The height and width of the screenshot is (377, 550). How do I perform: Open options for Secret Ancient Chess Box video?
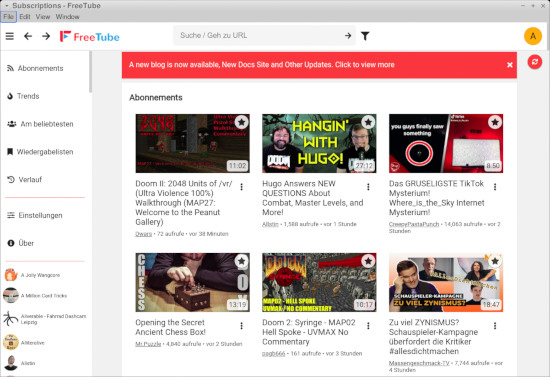241,326
